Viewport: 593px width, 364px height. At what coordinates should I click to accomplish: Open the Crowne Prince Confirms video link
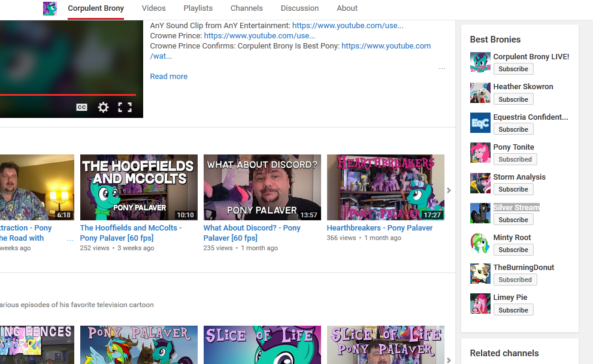click(386, 46)
